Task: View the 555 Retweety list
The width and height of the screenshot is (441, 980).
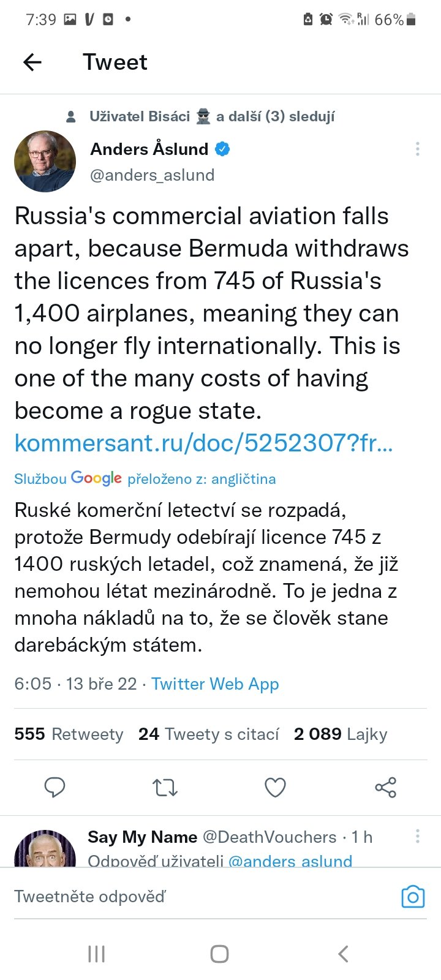Action: [69, 734]
